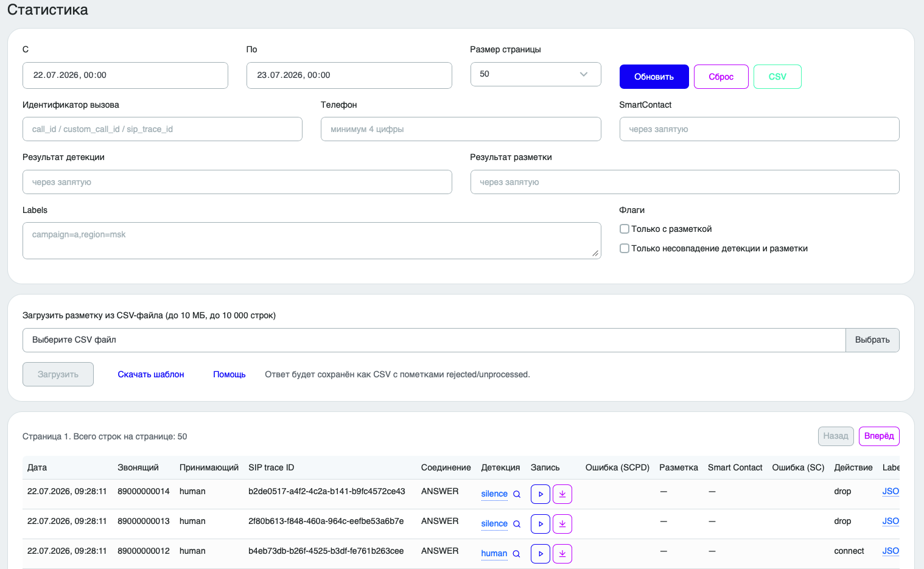Click the 'Загрузить' upload button
Image resolution: width=924 pixels, height=569 pixels.
58,374
